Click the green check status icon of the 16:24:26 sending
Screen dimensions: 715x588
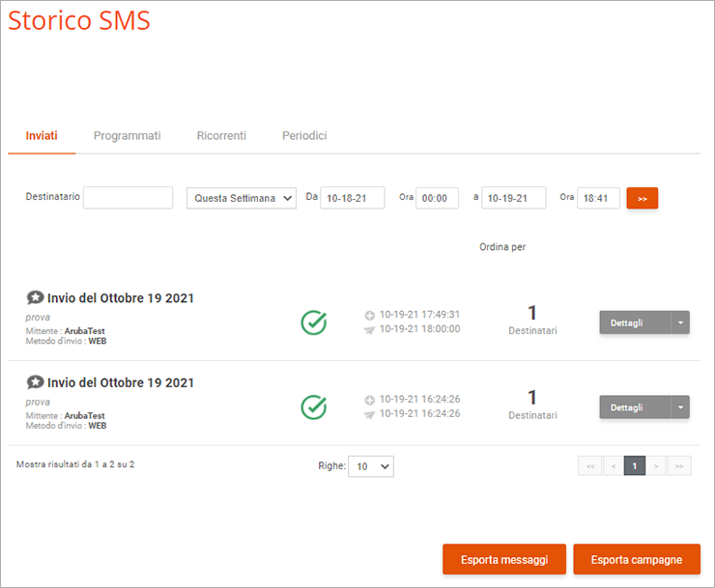coord(314,407)
